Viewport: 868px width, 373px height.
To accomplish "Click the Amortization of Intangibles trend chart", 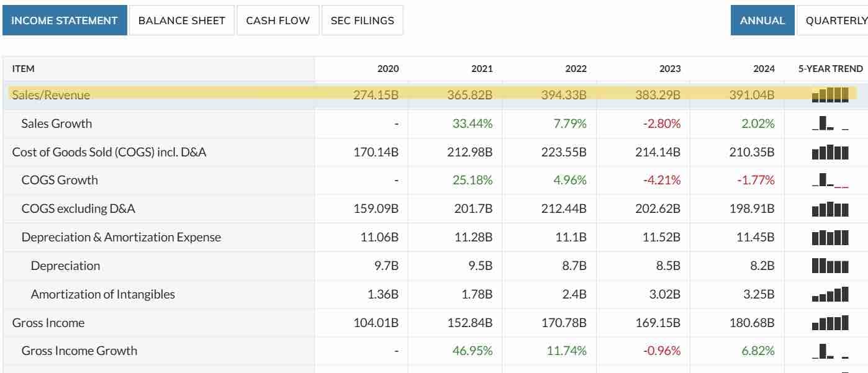I will tap(830, 294).
